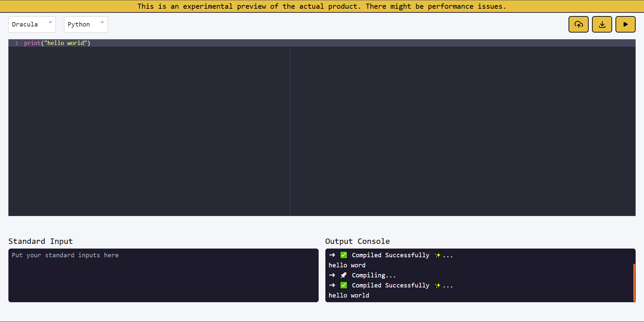Click the arrow next to Python
The width and height of the screenshot is (644, 322).
click(x=102, y=22)
